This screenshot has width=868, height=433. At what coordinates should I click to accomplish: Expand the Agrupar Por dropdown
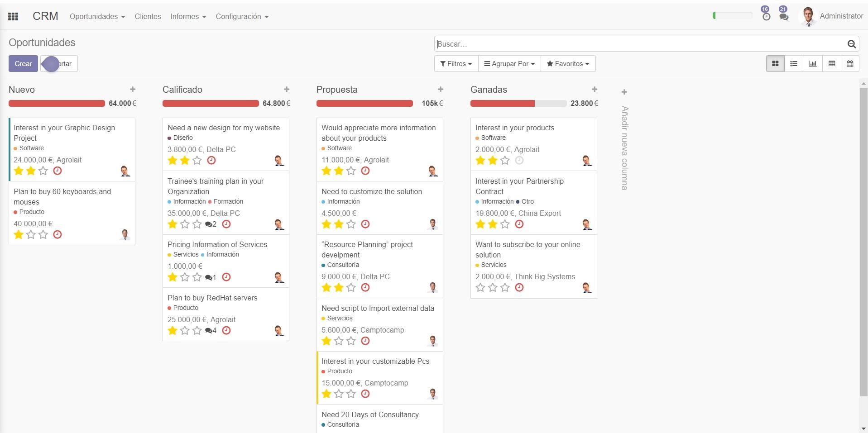pyautogui.click(x=509, y=63)
